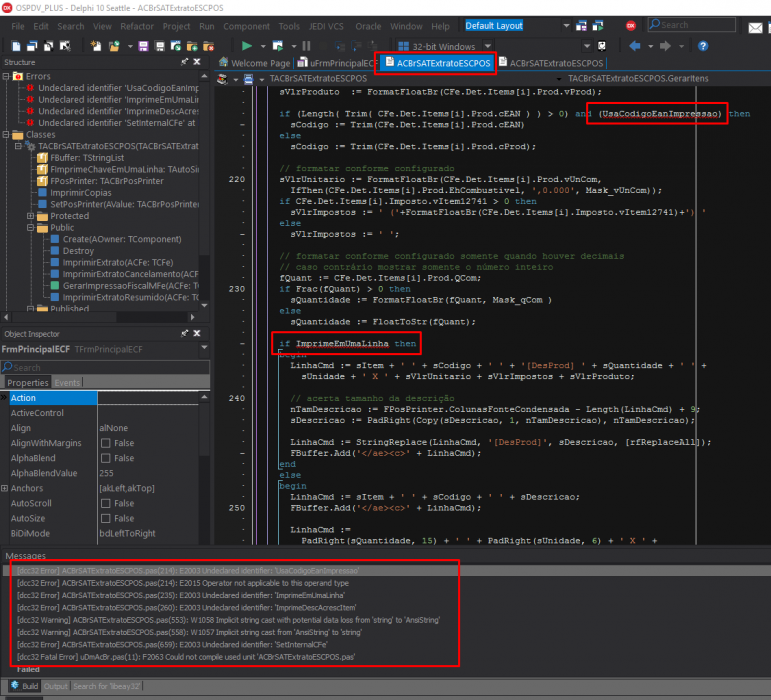This screenshot has width=771, height=700.
Task: Click the blue Help question mark icon
Action: pyautogui.click(x=703, y=46)
